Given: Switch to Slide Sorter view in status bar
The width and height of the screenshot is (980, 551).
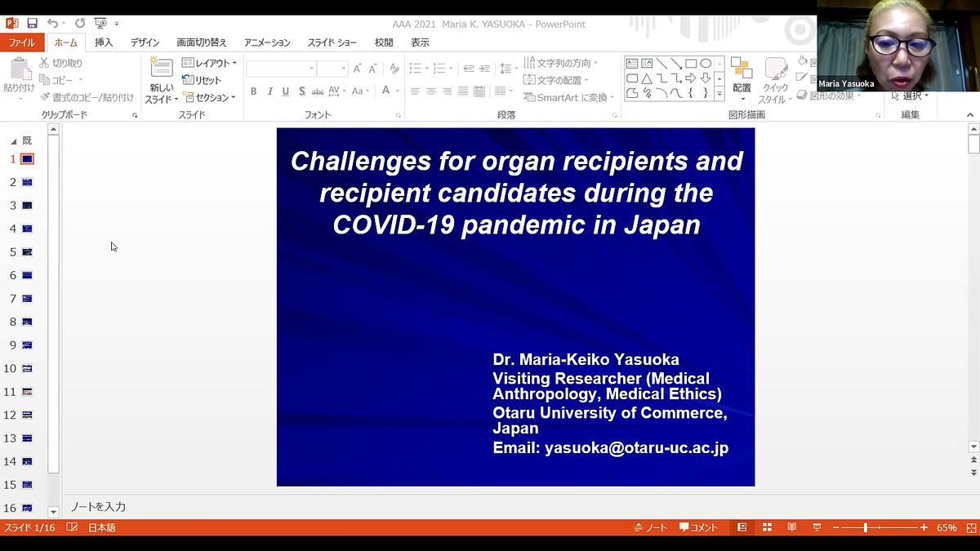Looking at the screenshot, I should [x=767, y=528].
